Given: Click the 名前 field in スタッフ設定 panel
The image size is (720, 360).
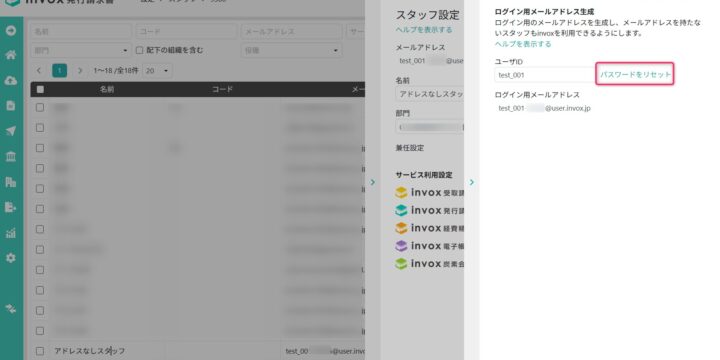Looking at the screenshot, I should coord(430,94).
